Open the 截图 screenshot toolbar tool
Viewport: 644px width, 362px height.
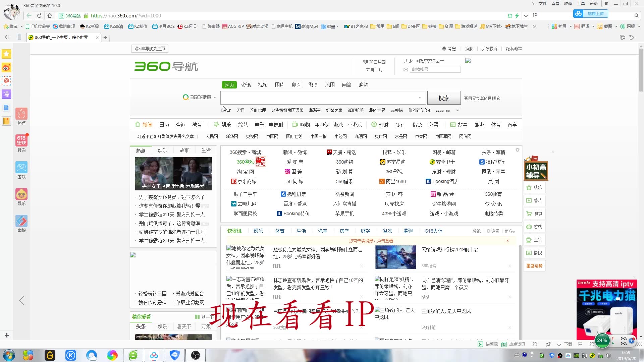tap(605, 26)
